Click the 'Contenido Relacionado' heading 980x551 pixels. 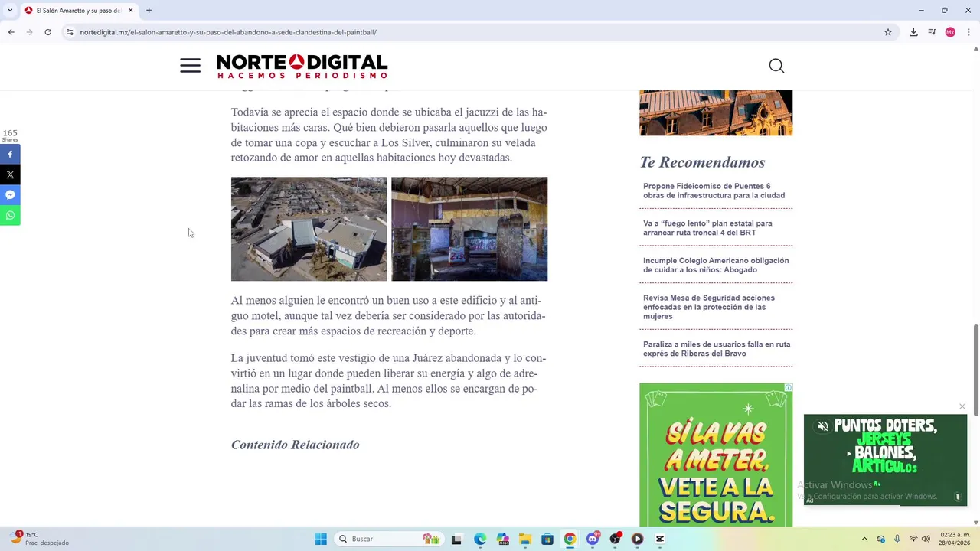click(295, 445)
